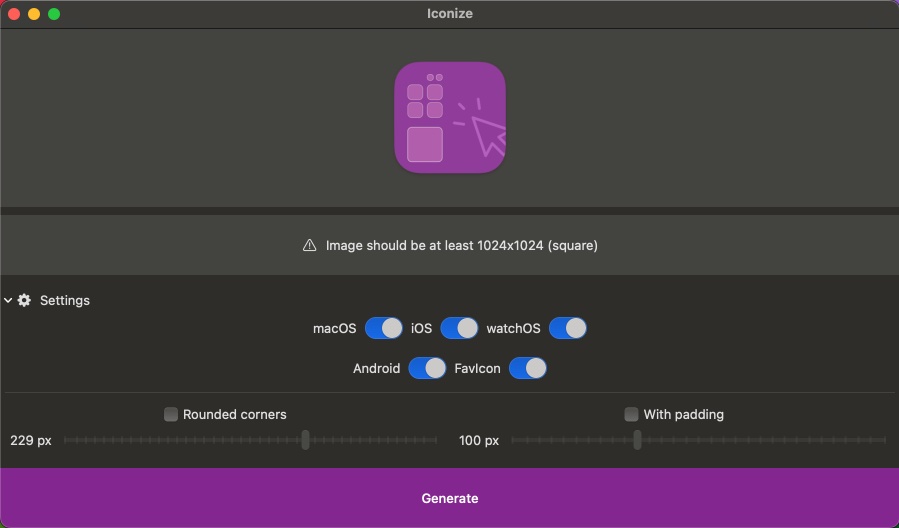
Task: Click the Generate button
Action: 450,498
